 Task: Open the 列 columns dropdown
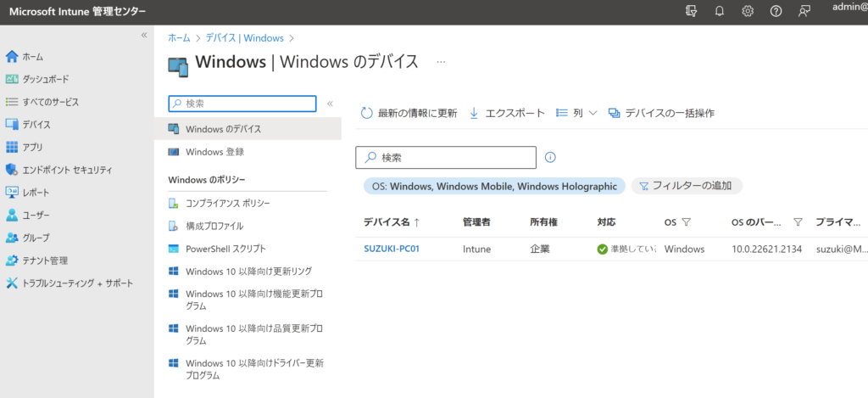[x=577, y=113]
